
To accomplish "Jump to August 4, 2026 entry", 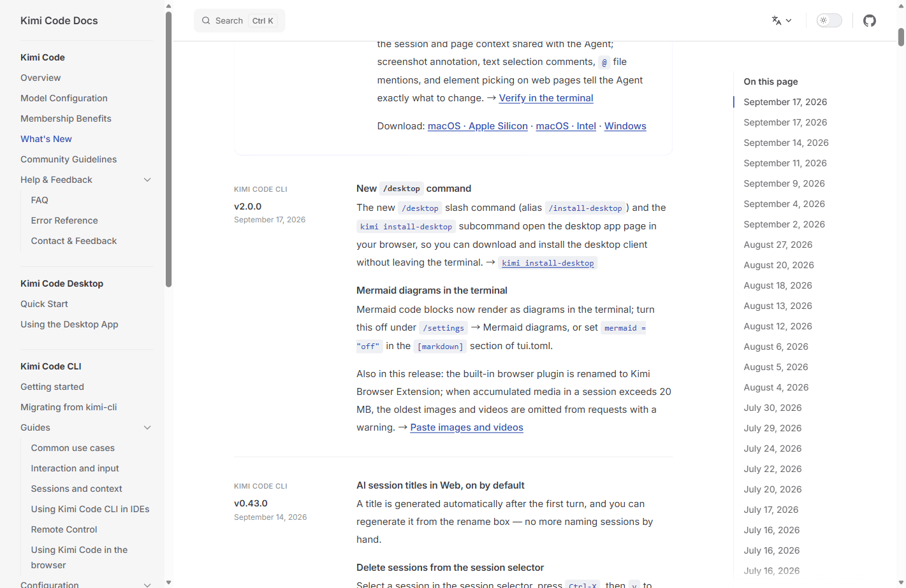I will point(776,387).
